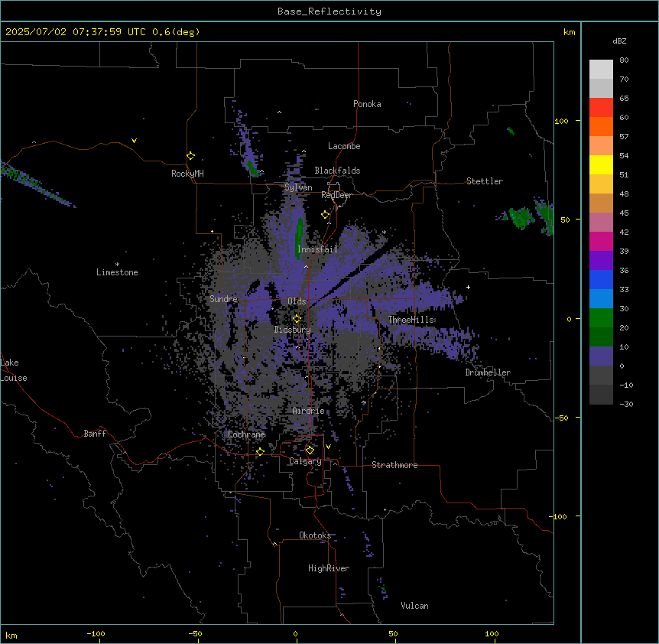The width and height of the screenshot is (659, 644).
Task: Click the dBZ legend heading
Action: (x=619, y=41)
